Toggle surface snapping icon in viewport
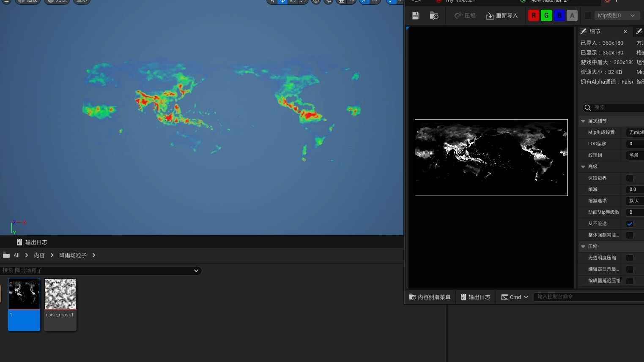The width and height of the screenshot is (644, 362). (x=329, y=1)
